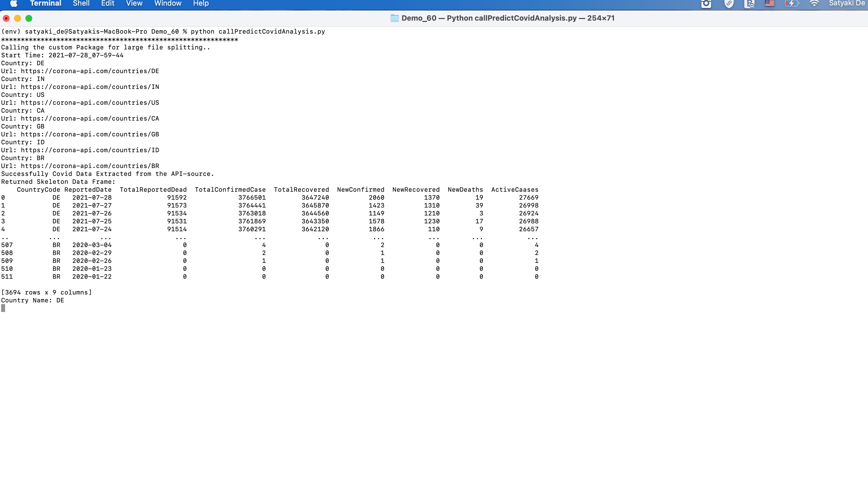Click the green zoom window button
This screenshot has height=480, width=868.
coord(29,19)
